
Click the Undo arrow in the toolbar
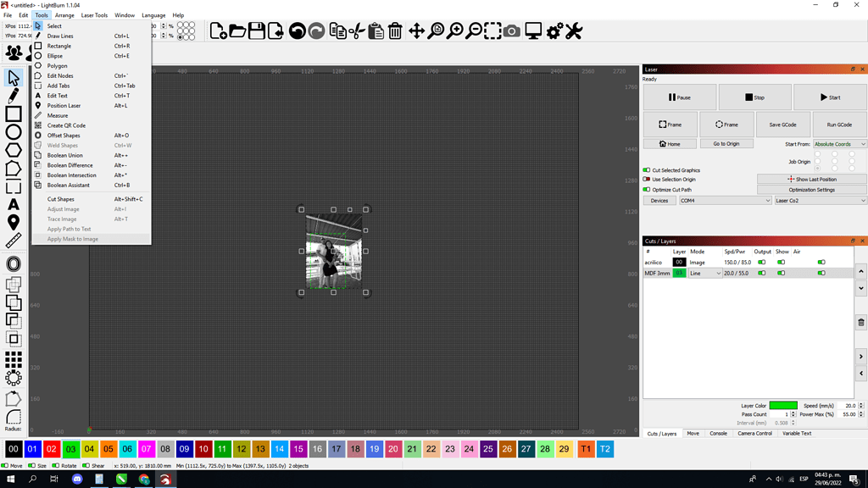tap(298, 31)
